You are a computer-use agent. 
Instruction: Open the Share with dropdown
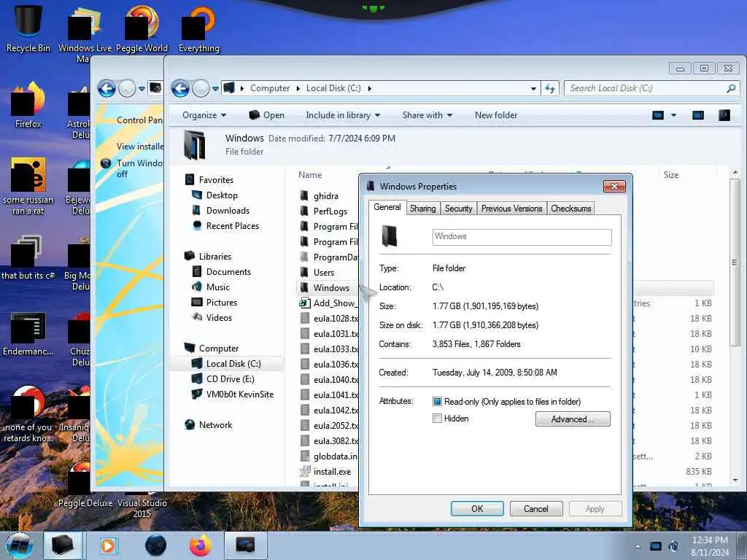(427, 115)
